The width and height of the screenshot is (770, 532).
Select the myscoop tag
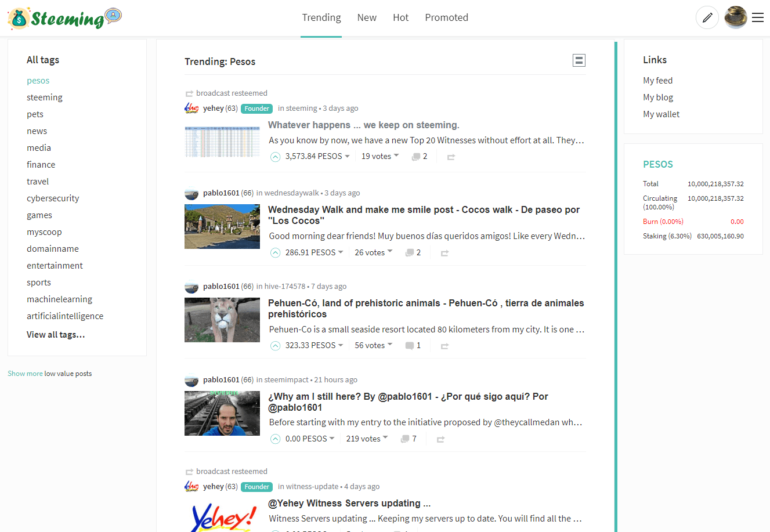tap(44, 232)
